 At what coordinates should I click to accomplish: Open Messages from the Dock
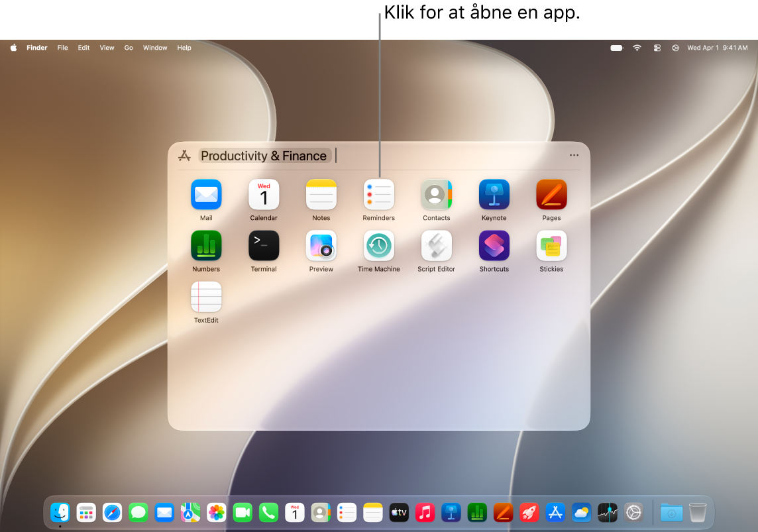[x=138, y=512]
